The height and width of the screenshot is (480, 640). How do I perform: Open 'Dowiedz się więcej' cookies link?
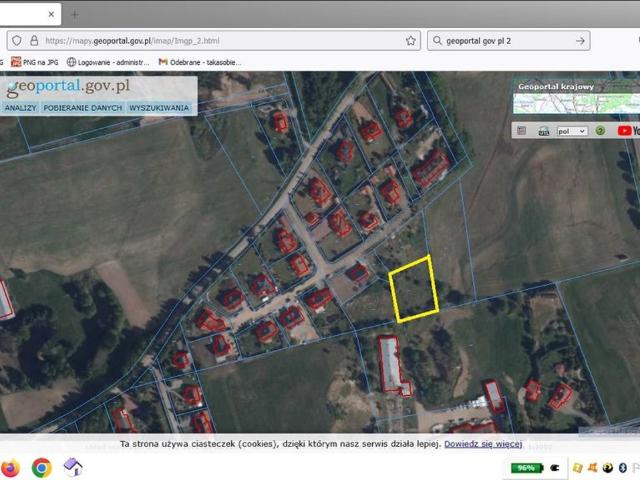483,443
